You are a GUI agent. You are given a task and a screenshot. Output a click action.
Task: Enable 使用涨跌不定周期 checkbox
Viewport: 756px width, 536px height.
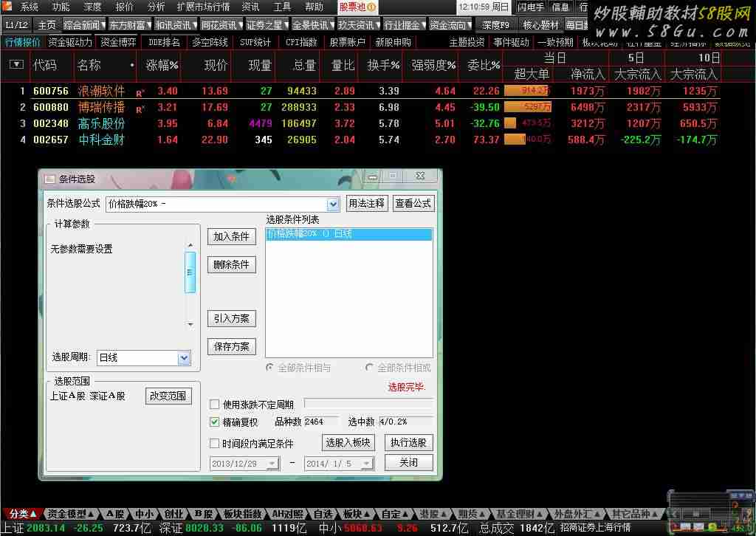point(215,404)
